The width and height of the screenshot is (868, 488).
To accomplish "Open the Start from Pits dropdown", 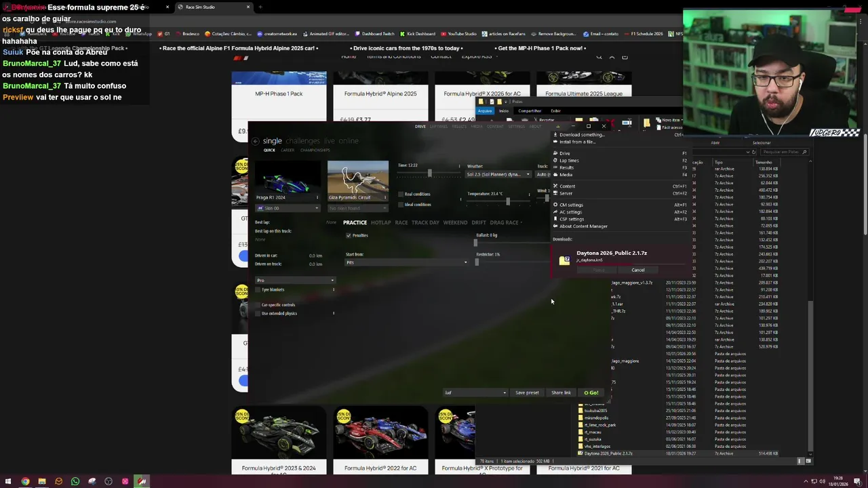I will tap(407, 262).
